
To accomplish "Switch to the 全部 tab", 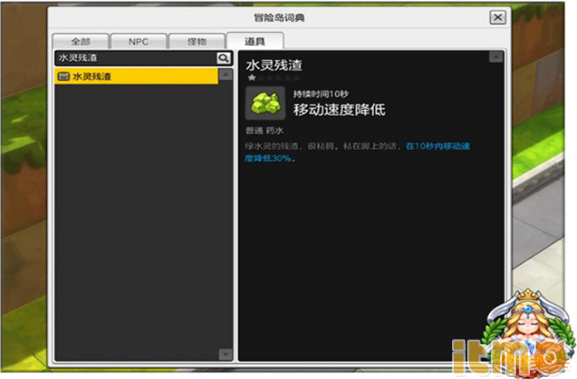I will pos(81,41).
